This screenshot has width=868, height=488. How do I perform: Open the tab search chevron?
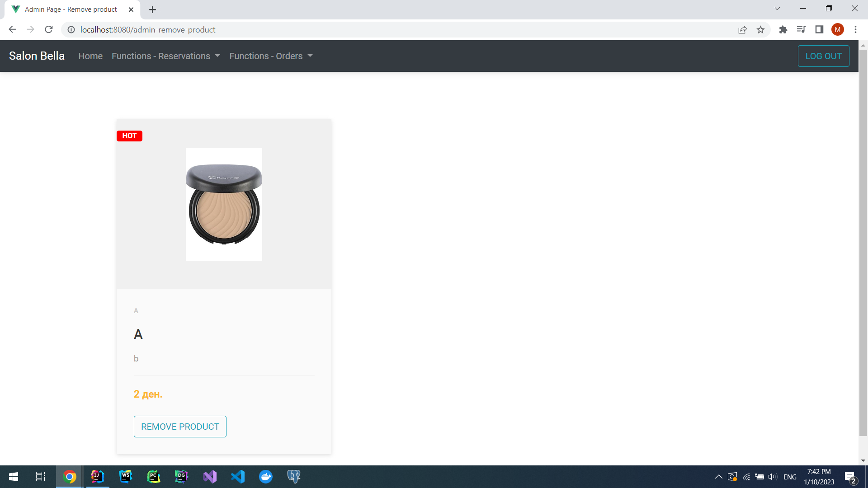pyautogui.click(x=777, y=9)
